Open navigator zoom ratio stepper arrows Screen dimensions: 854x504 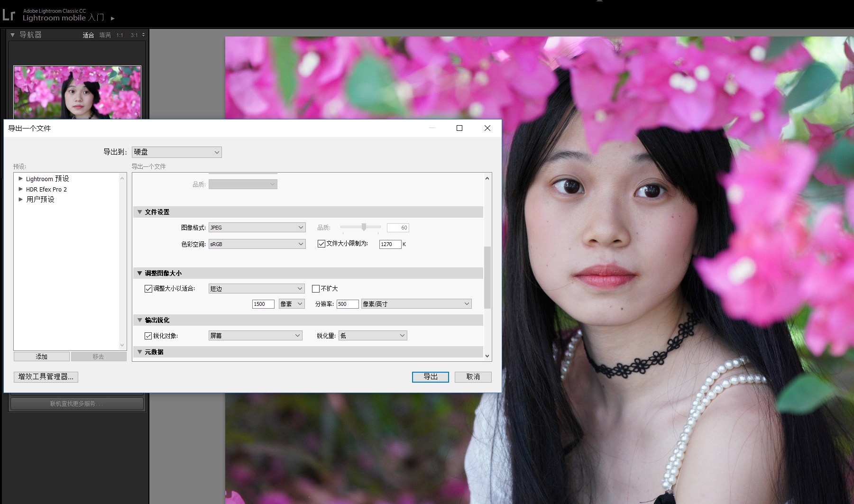[x=143, y=35]
